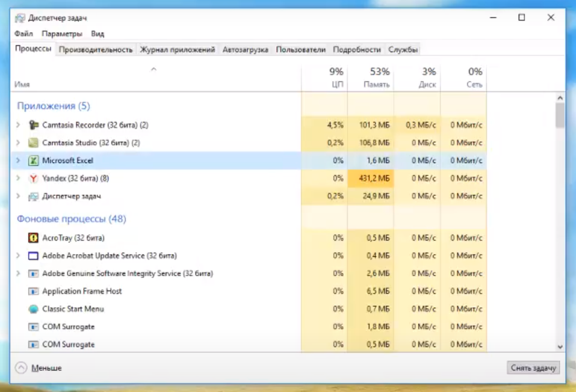This screenshot has height=392, width=576.
Task: Click the Camtasia Recorder process icon
Action: coord(34,125)
